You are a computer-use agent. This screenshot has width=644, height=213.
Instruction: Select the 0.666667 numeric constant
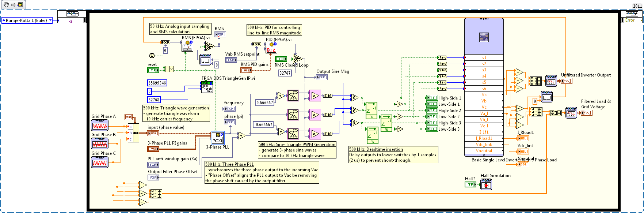point(264,103)
